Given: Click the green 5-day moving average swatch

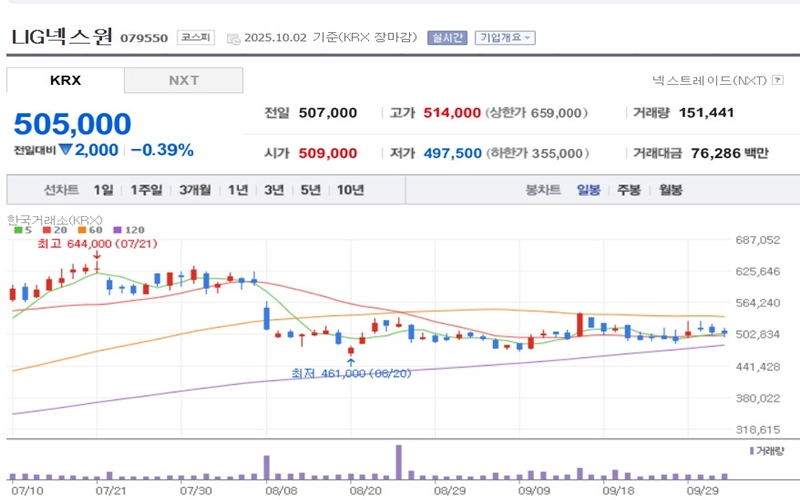Looking at the screenshot, I should pyautogui.click(x=18, y=230).
